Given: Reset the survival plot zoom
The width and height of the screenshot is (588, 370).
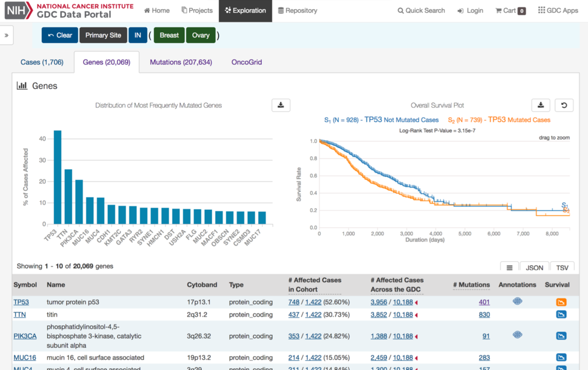Looking at the screenshot, I should coord(564,105).
